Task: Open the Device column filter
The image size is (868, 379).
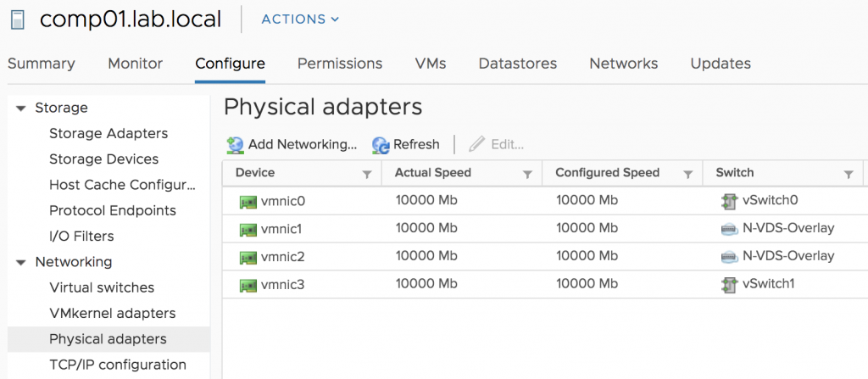Action: [x=366, y=174]
